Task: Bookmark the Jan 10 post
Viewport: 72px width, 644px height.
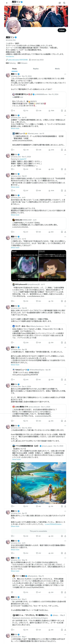Action: pos(62,150)
